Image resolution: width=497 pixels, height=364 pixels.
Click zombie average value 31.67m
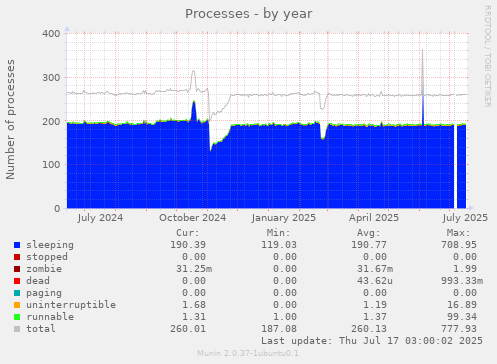point(375,269)
